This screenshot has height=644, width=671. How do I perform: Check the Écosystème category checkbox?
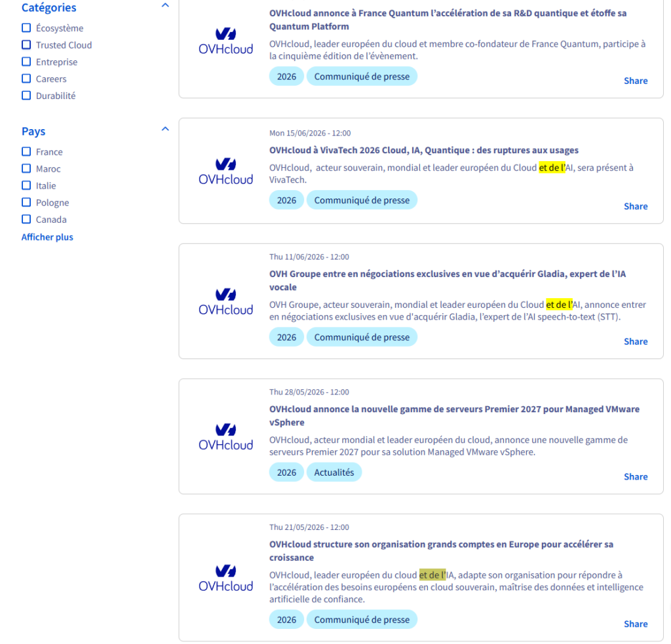point(26,28)
